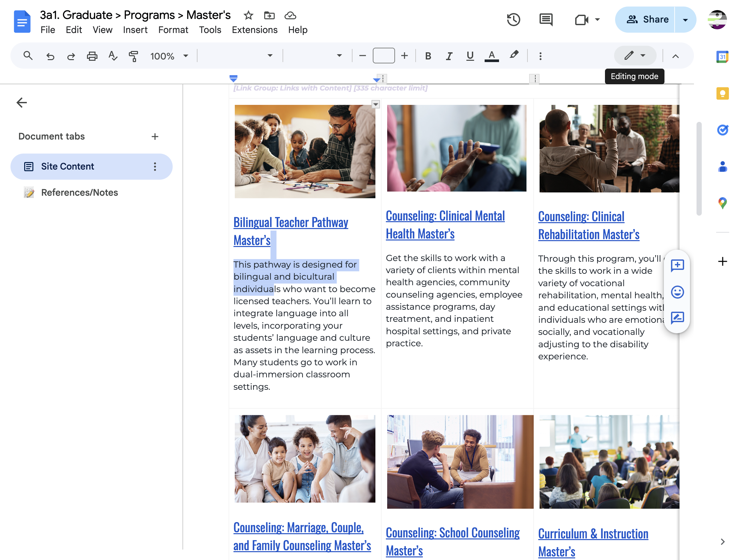Open the comments panel icon
The image size is (741, 560).
click(546, 19)
